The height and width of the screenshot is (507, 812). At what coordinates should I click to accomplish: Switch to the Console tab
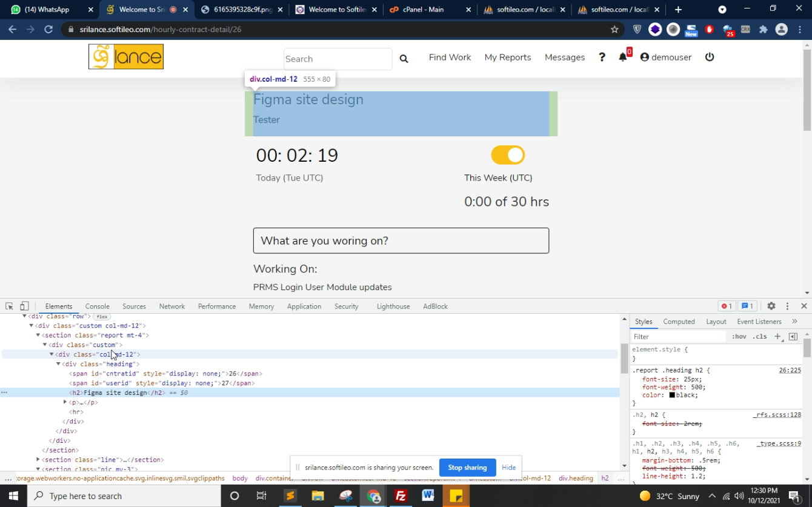click(97, 307)
